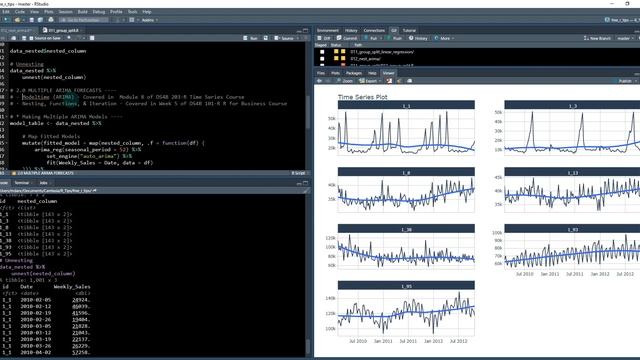Open the Tools menu

click(133, 12)
